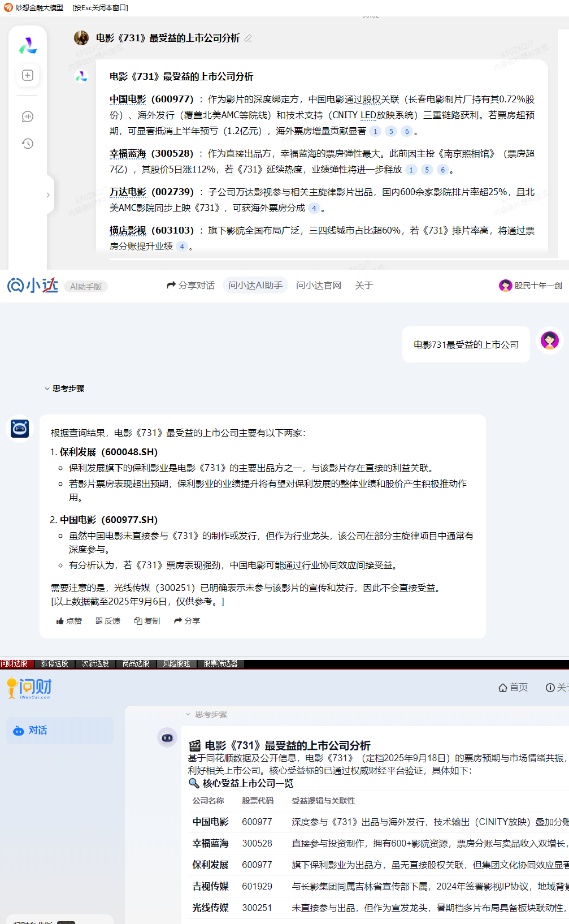This screenshot has width=569, height=924.
Task: Open citation 6 in the 中国电影 paragraph
Action: pos(407,131)
